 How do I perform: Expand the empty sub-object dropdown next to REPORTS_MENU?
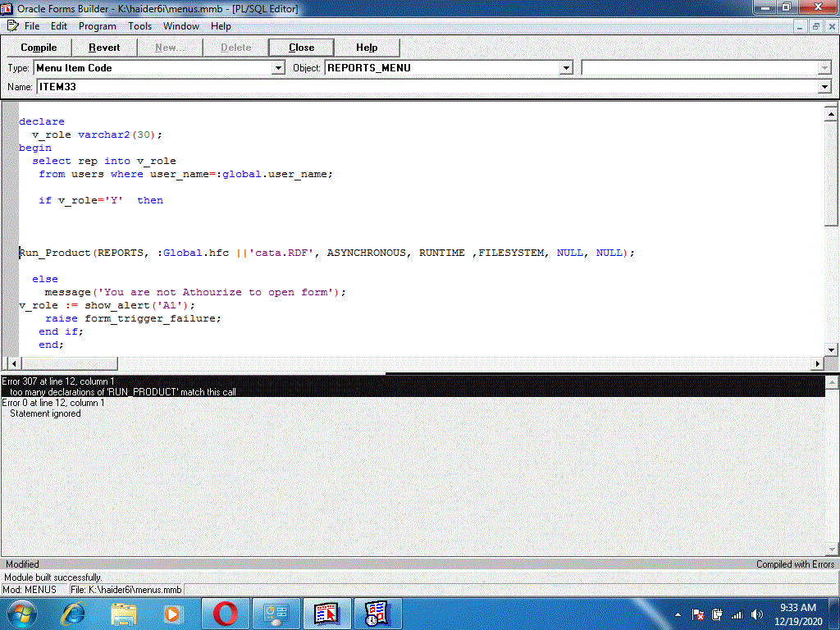click(x=824, y=68)
